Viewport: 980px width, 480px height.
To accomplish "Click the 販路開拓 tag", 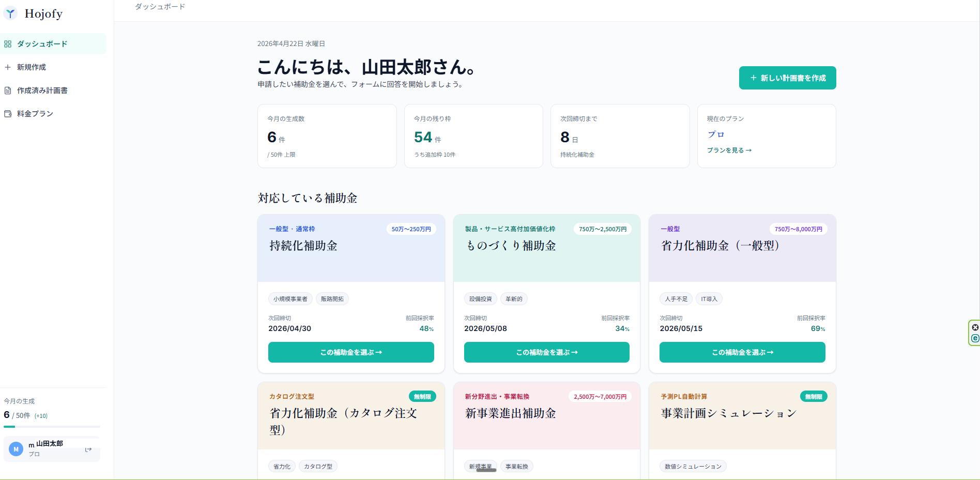I will coord(332,299).
